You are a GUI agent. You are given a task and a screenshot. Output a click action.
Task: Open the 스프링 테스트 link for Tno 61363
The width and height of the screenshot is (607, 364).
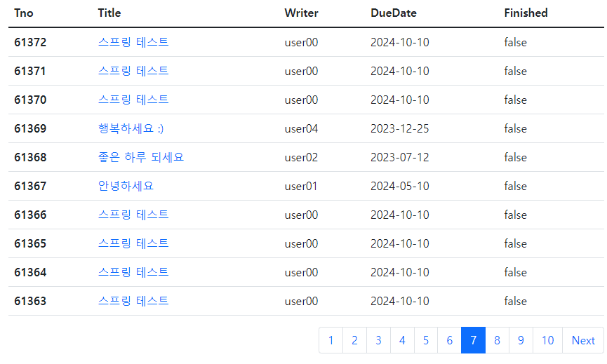[x=133, y=301]
